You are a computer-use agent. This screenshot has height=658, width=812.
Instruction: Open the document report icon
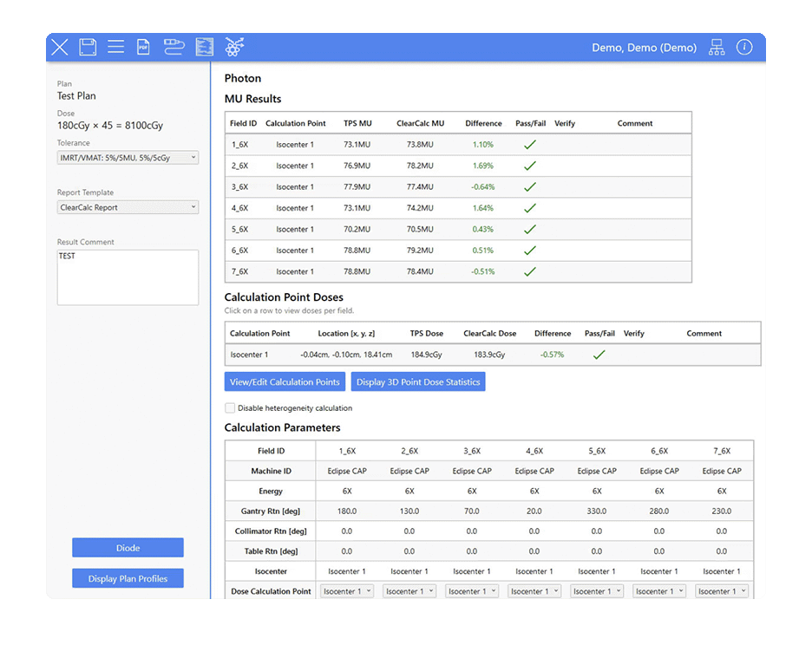pos(205,47)
